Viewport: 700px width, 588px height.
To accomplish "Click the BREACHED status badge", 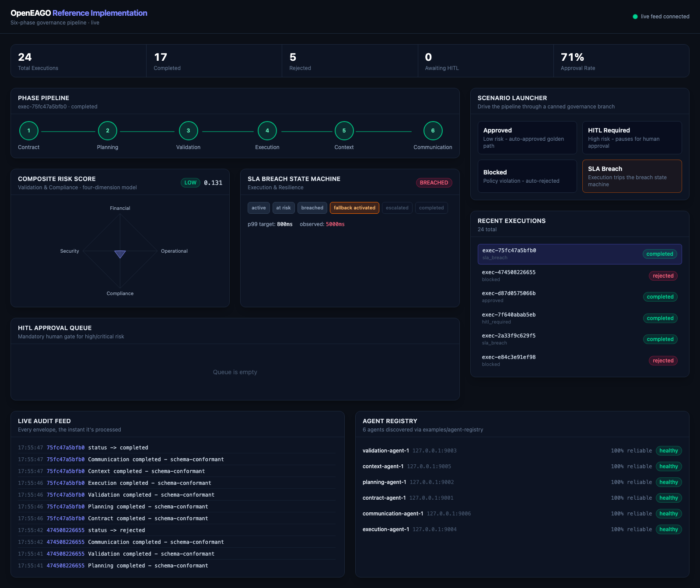I will [x=434, y=183].
